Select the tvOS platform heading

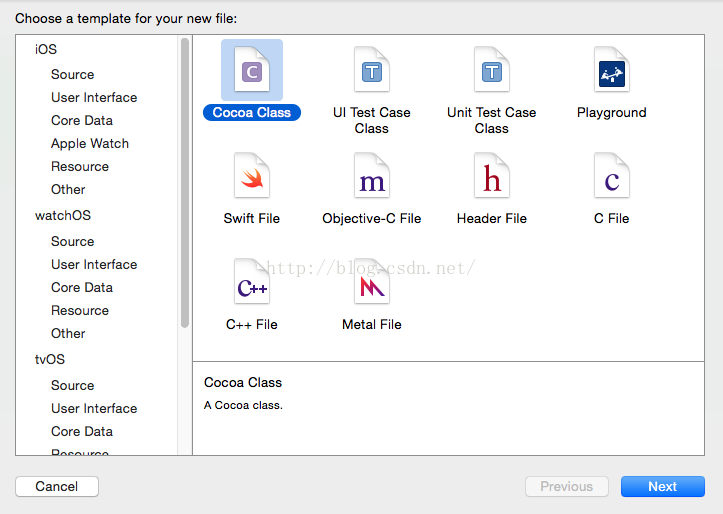click(50, 359)
